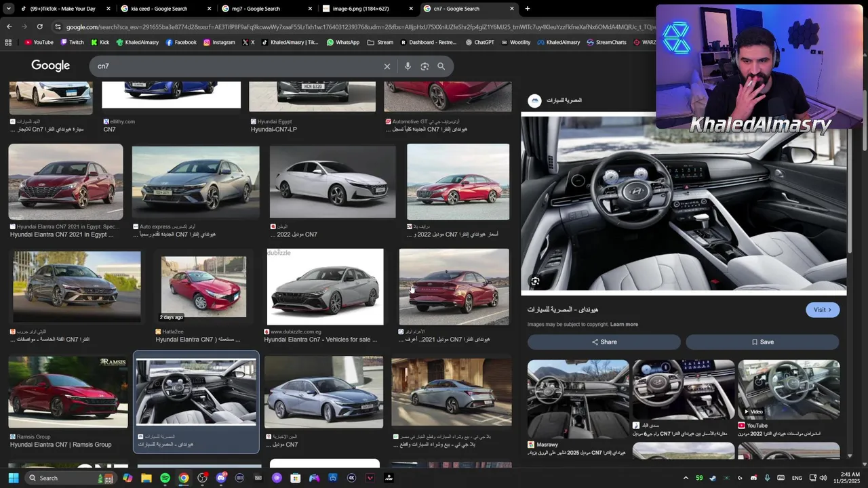The width and height of the screenshot is (868, 488).
Task: Show hidden system tray icons
Action: click(686, 478)
